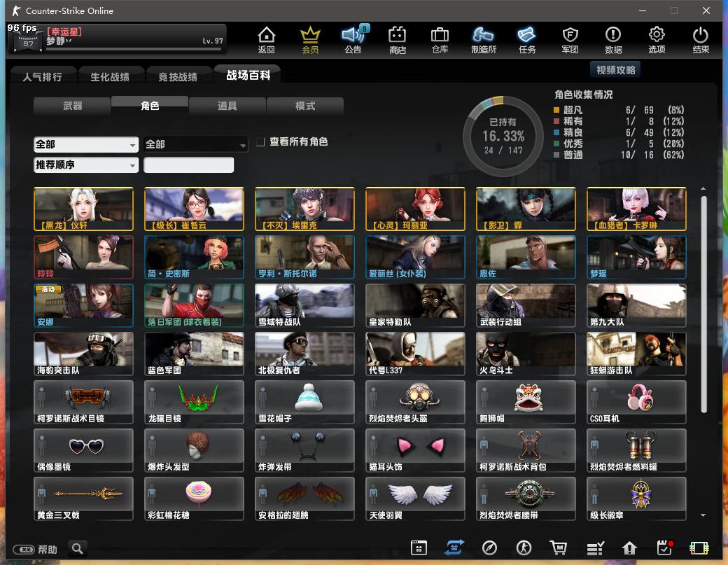This screenshot has width=728, height=565.
Task: Select the 模式 sub-tab
Action: [x=305, y=106]
